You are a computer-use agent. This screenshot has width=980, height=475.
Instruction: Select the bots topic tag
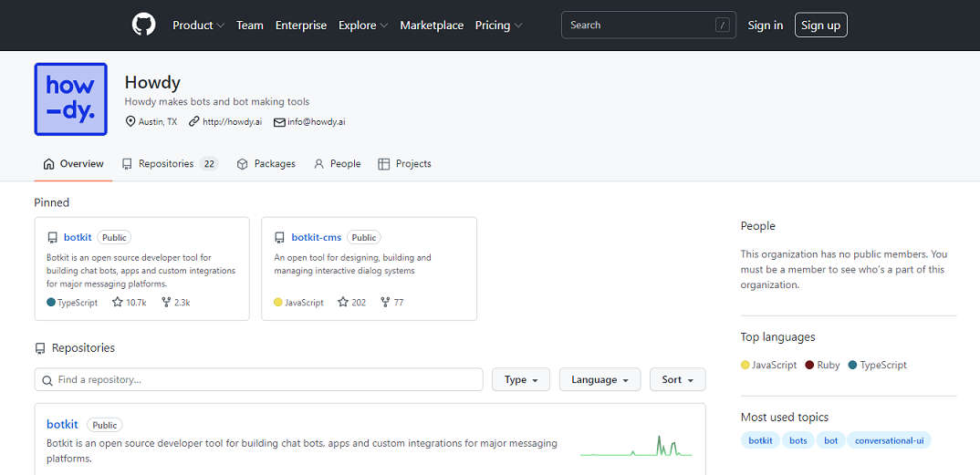click(798, 440)
